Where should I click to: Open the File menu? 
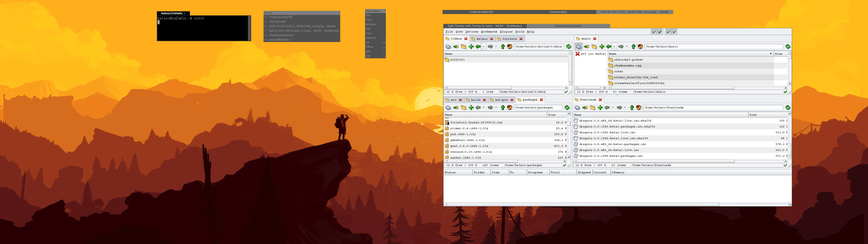[x=449, y=32]
